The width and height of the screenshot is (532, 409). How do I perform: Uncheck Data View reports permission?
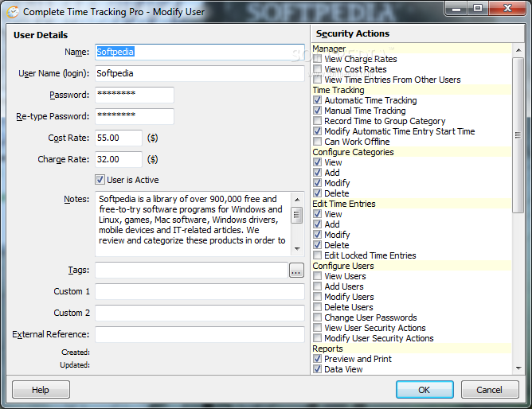click(317, 369)
